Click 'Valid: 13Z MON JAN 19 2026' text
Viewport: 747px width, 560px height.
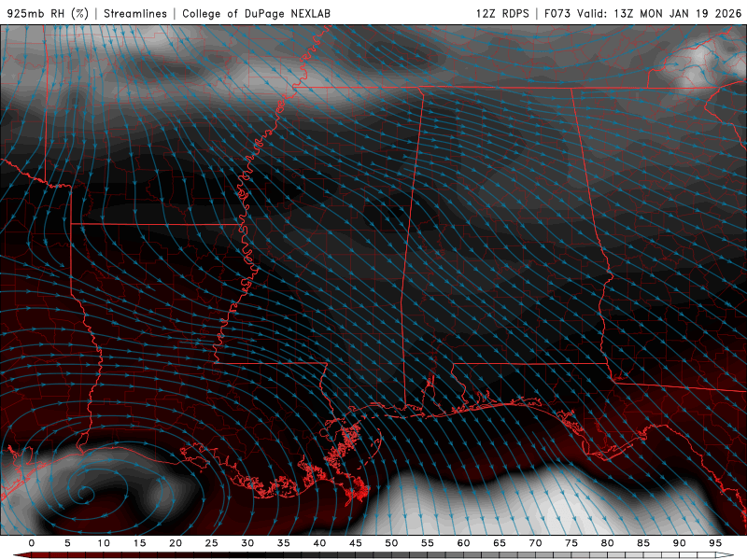pyautogui.click(x=659, y=13)
